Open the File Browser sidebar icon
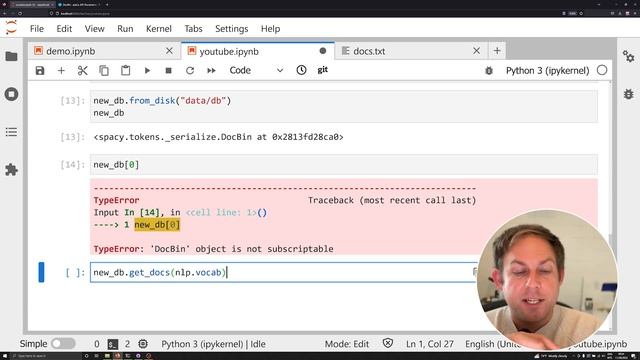640x360 pixels. tap(11, 56)
